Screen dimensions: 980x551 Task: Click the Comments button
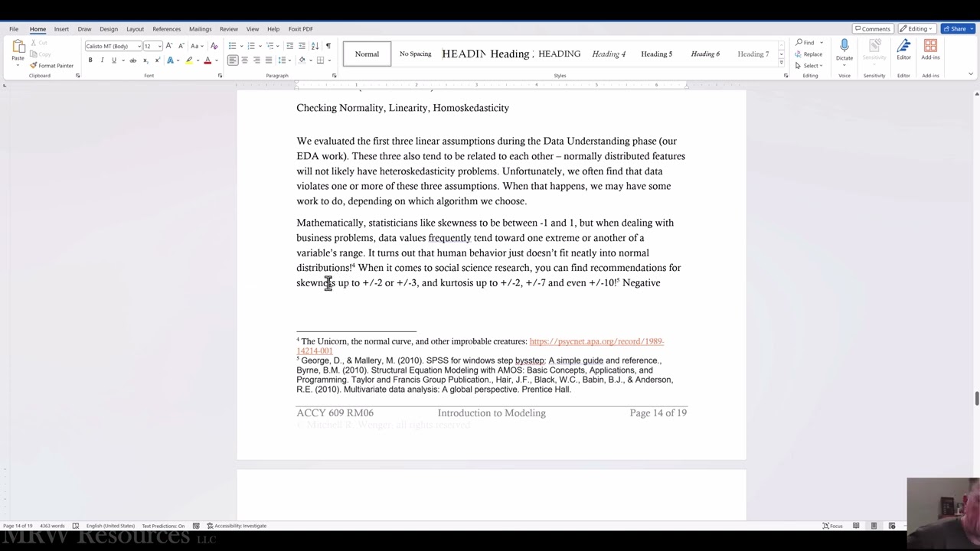(x=872, y=29)
